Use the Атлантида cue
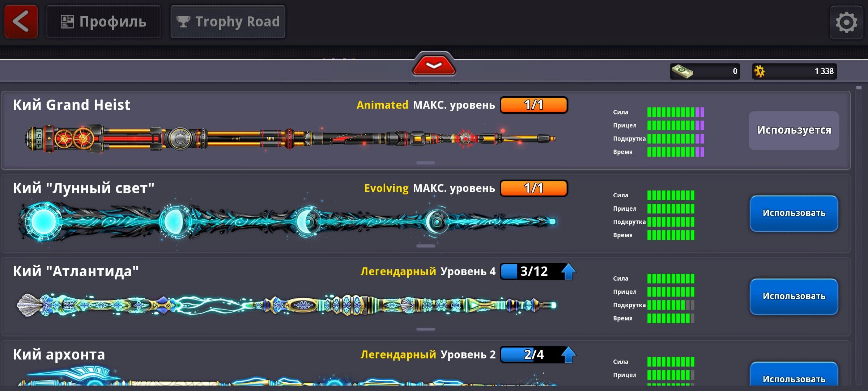Viewport: 868px width, 391px height. pyautogui.click(x=794, y=297)
